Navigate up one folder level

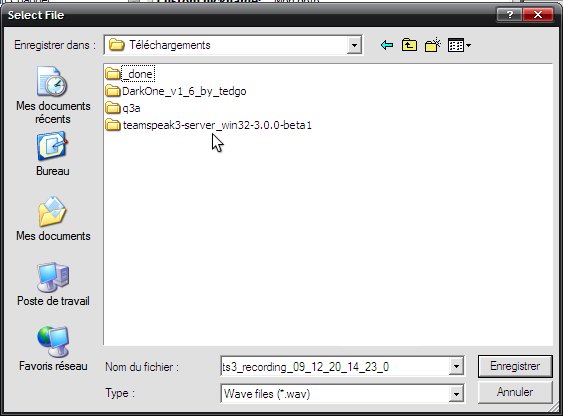point(409,45)
